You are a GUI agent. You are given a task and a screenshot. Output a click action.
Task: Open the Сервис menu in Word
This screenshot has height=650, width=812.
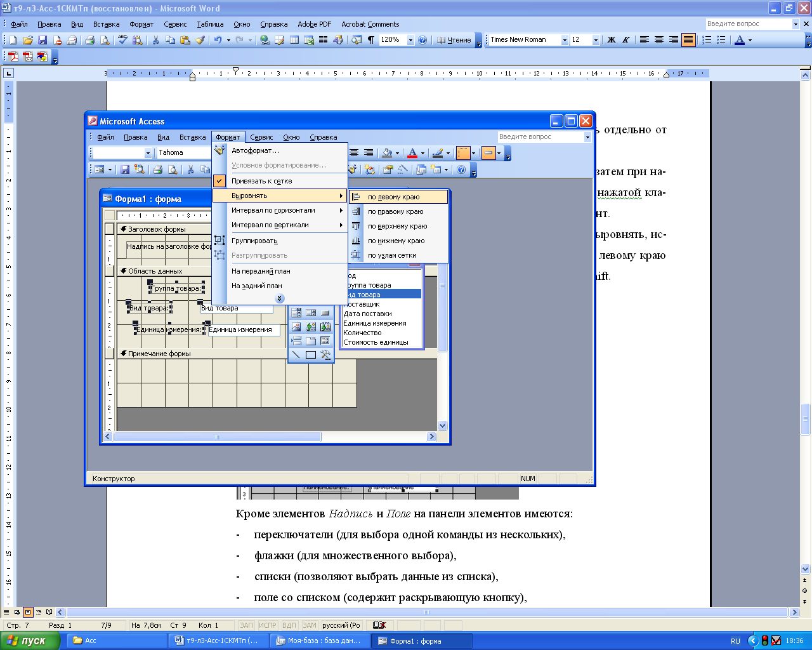click(175, 24)
